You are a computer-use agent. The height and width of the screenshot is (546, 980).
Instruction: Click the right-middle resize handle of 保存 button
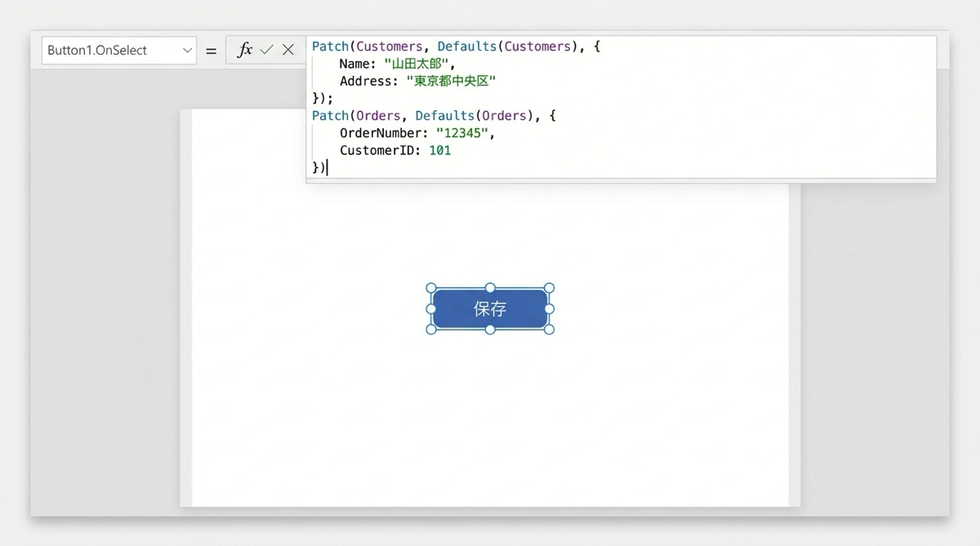tap(549, 309)
